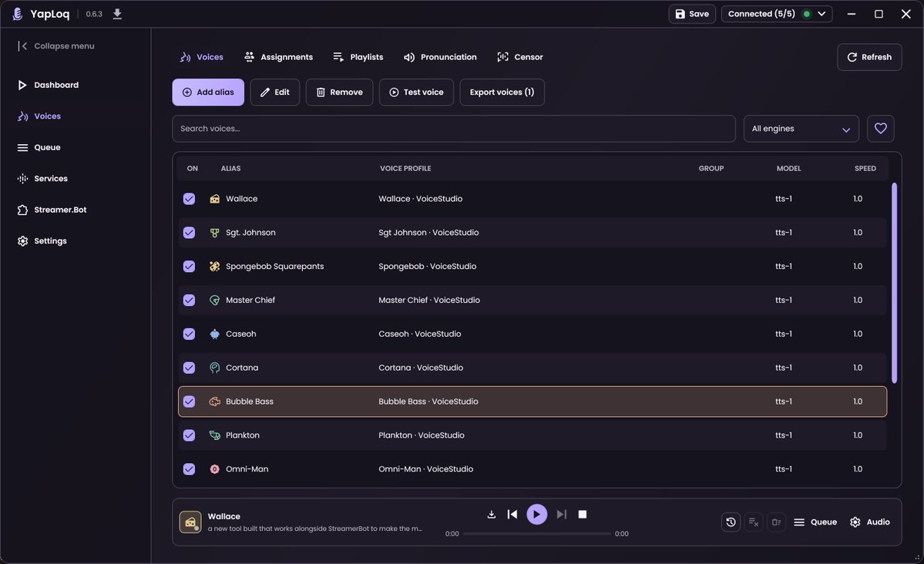Viewport: 924px width, 564px height.
Task: Switch to the Pronunciation tab
Action: (440, 57)
